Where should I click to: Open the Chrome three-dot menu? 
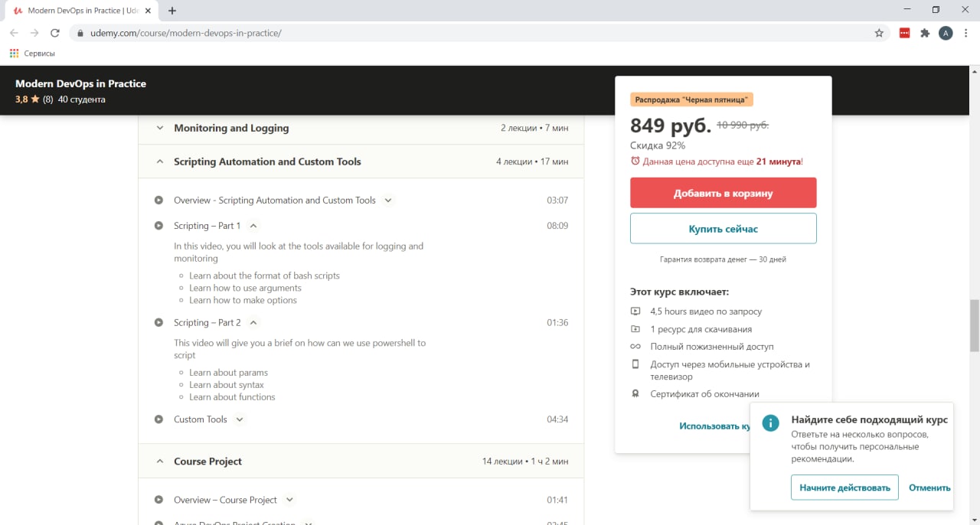966,33
